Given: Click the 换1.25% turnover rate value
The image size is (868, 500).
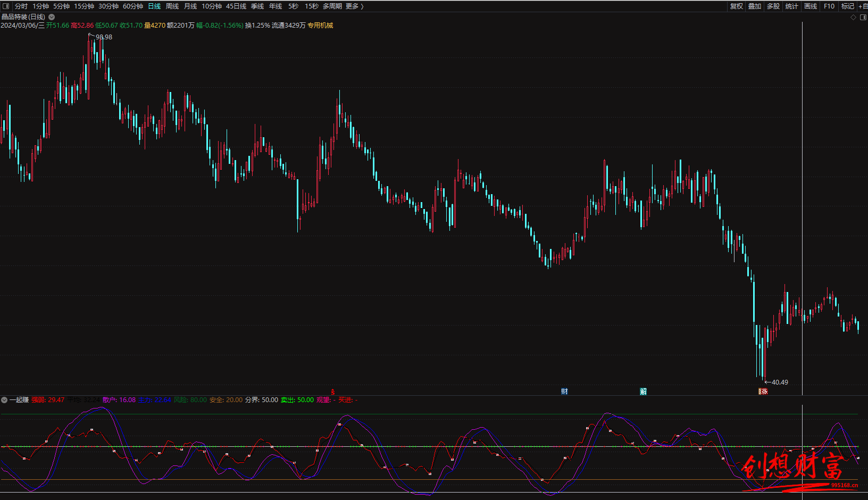Looking at the screenshot, I should pos(257,26).
